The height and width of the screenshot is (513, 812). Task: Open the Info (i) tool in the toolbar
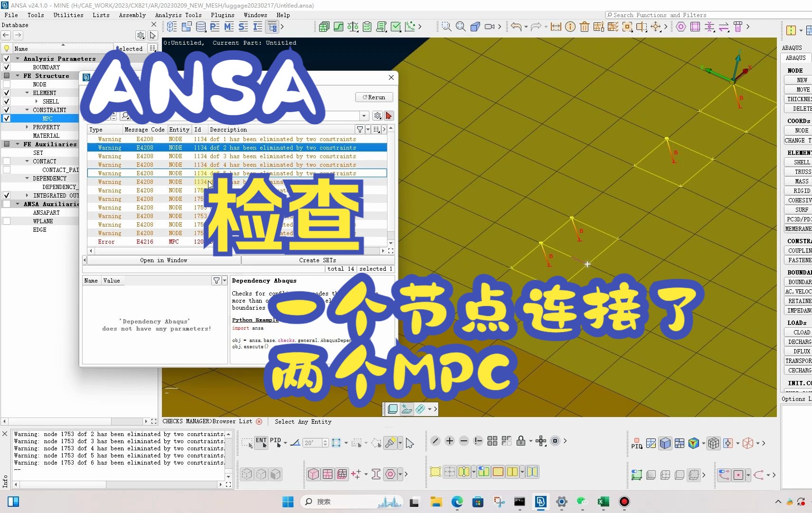570,27
